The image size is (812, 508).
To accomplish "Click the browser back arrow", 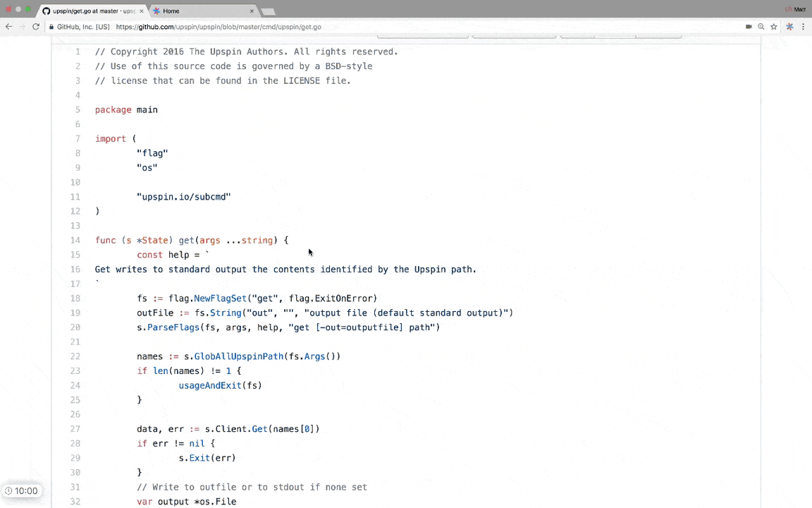I will (x=8, y=27).
